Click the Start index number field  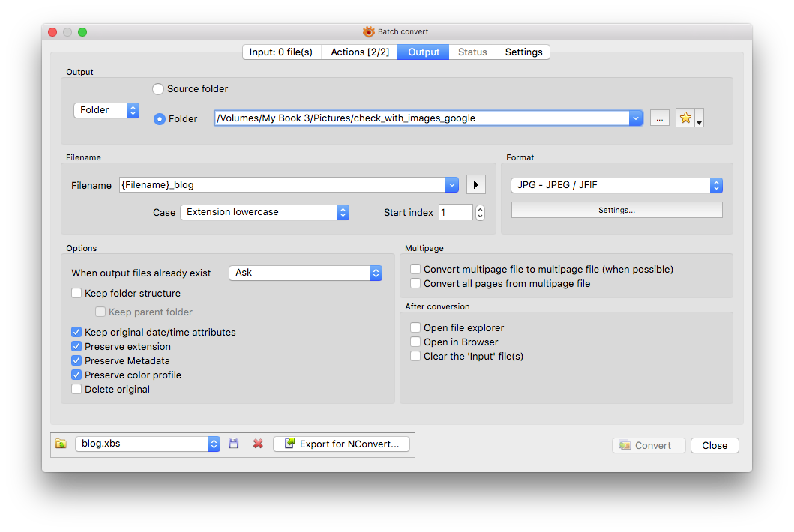[x=457, y=212]
